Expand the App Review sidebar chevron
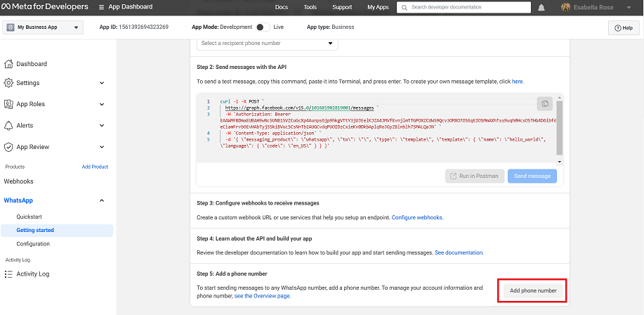The width and height of the screenshot is (644, 315). [102, 147]
